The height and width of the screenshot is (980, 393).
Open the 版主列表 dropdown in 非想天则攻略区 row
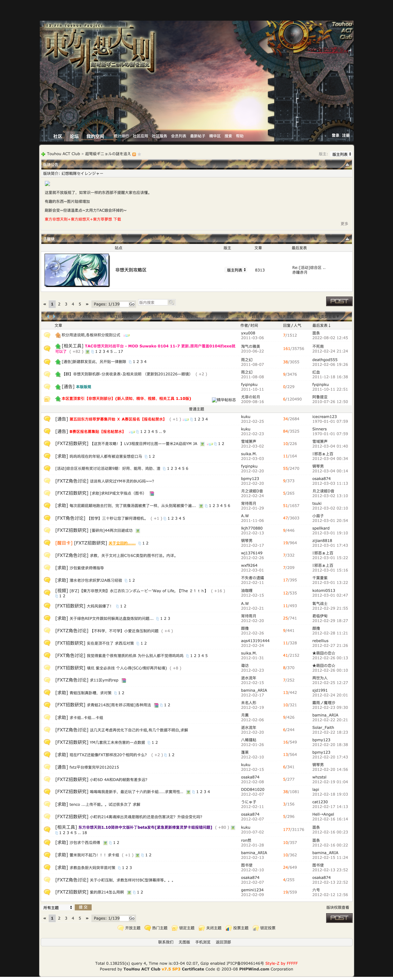coord(236,270)
